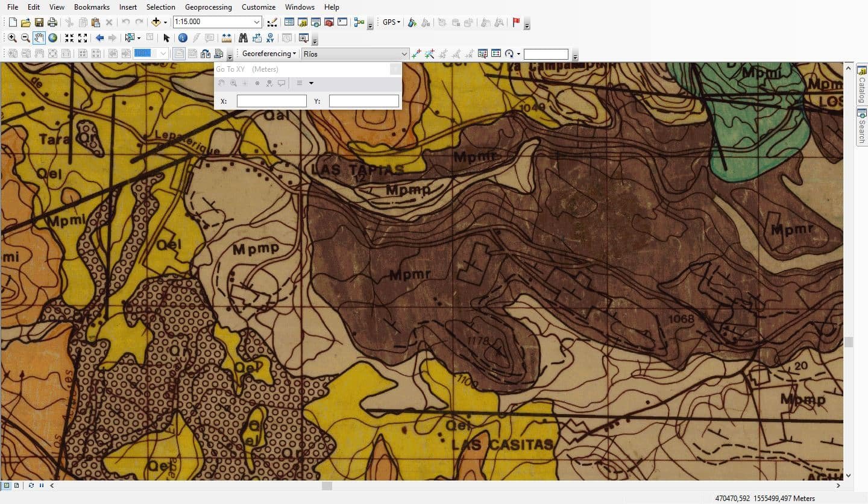Click Change Layout icon
This screenshot has width=868, height=504.
[206, 54]
